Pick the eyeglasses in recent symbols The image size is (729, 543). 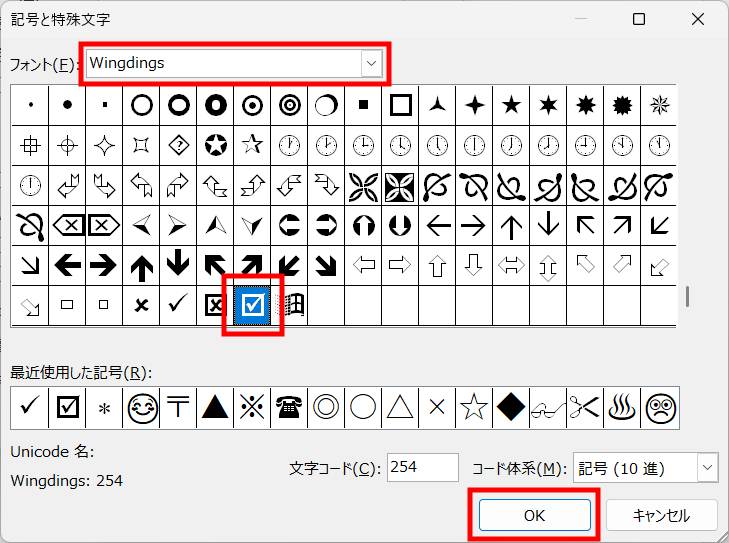(548, 408)
